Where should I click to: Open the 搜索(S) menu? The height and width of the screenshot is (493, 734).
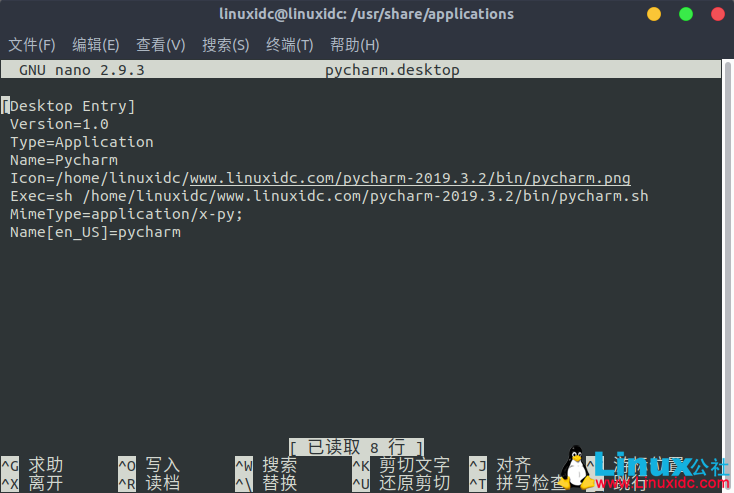(x=226, y=45)
